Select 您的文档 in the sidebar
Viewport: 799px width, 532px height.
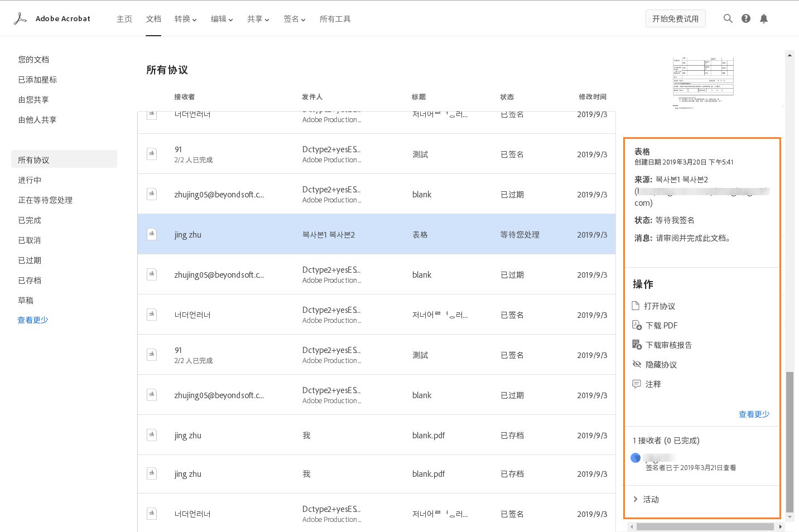tap(33, 59)
